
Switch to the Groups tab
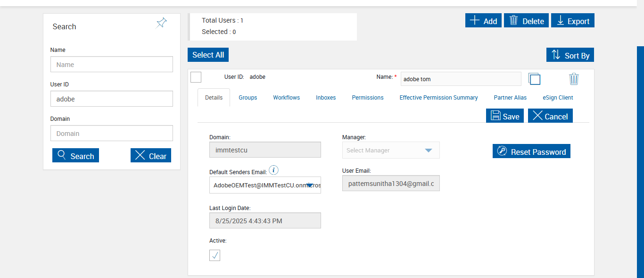[x=248, y=98]
